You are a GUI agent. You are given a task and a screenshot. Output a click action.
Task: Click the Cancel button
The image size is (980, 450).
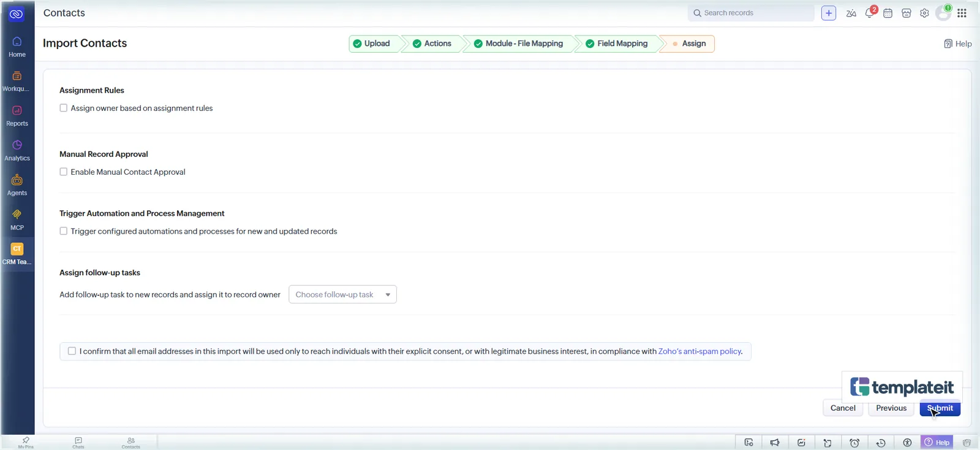click(x=843, y=408)
